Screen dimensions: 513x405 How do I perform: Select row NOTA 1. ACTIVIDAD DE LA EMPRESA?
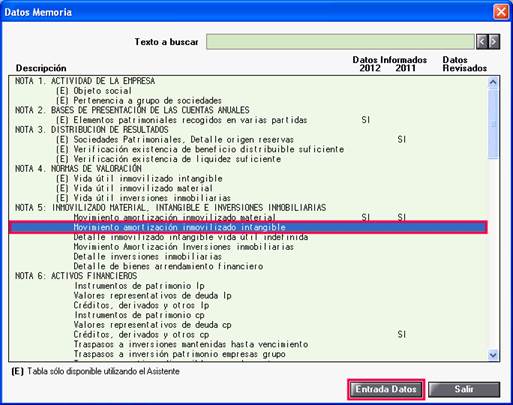[x=248, y=81]
